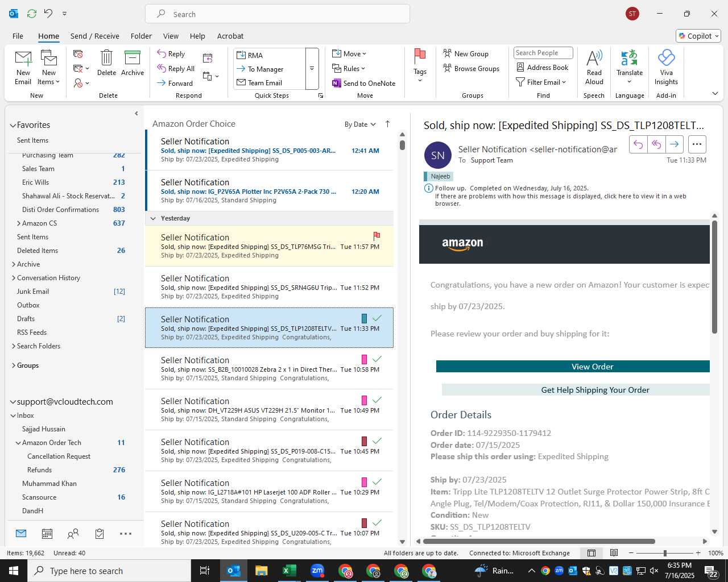Click the RMA quick step
This screenshot has width=728, height=582.
(250, 55)
